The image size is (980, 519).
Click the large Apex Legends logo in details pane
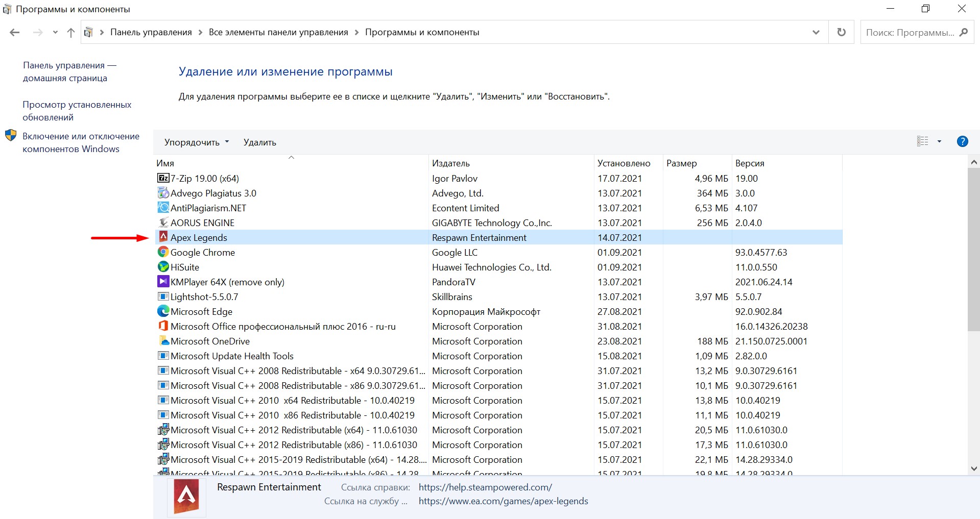click(x=186, y=498)
